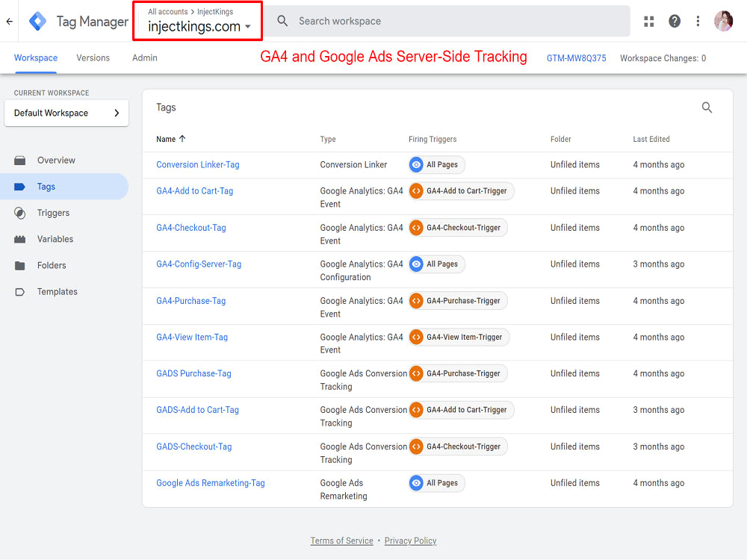Click All Pages trigger for Conversion Linker-Tag

pyautogui.click(x=436, y=165)
